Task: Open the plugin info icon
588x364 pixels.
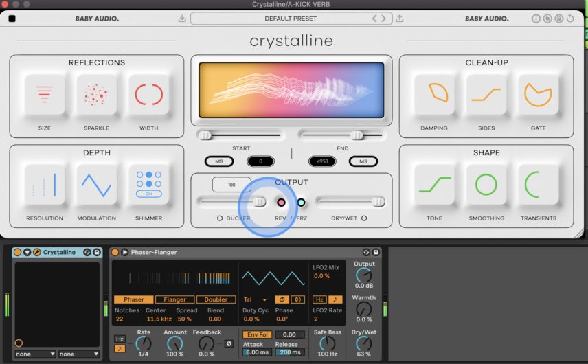Action: [536, 19]
